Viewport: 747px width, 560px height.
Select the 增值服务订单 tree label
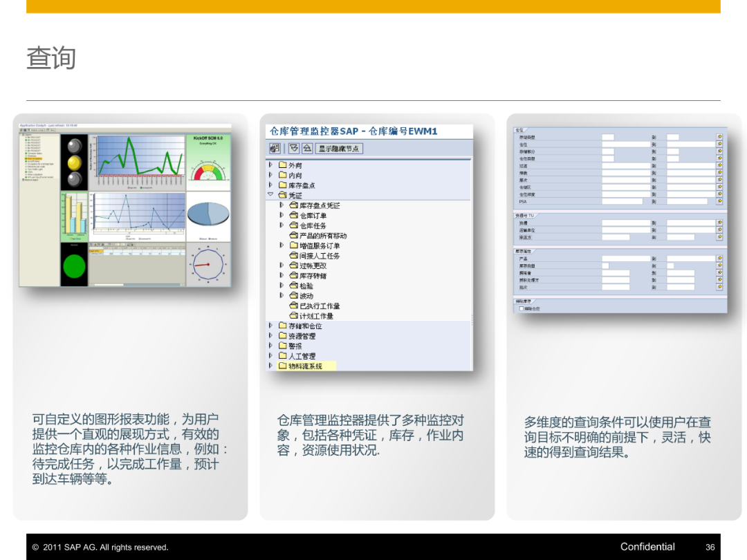(x=320, y=245)
